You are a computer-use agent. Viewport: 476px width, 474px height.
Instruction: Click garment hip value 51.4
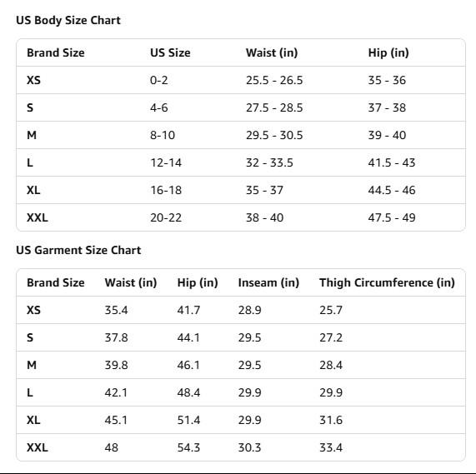[x=188, y=420]
